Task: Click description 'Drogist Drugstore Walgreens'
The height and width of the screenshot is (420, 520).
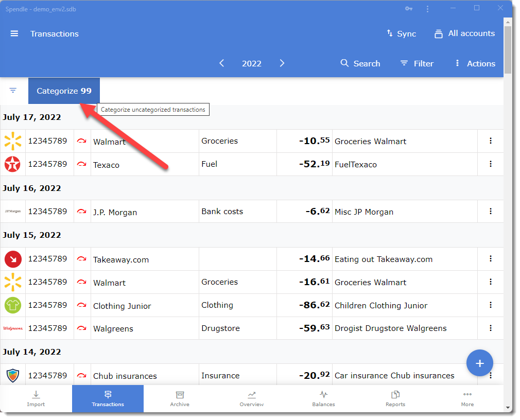Action: pos(391,328)
